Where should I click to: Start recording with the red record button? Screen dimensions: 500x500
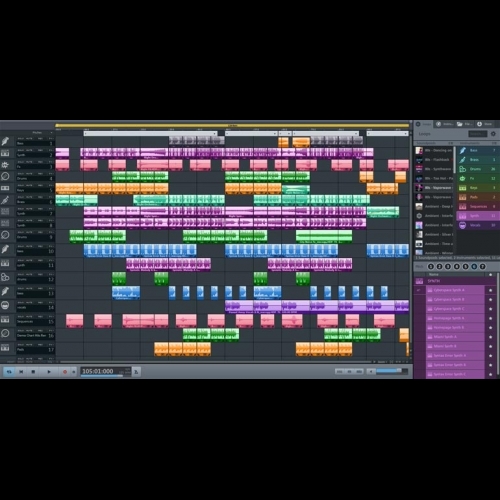pyautogui.click(x=65, y=372)
